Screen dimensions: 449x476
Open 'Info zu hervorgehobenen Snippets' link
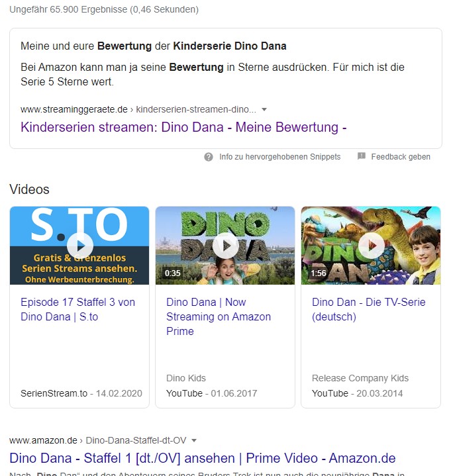[x=280, y=157]
